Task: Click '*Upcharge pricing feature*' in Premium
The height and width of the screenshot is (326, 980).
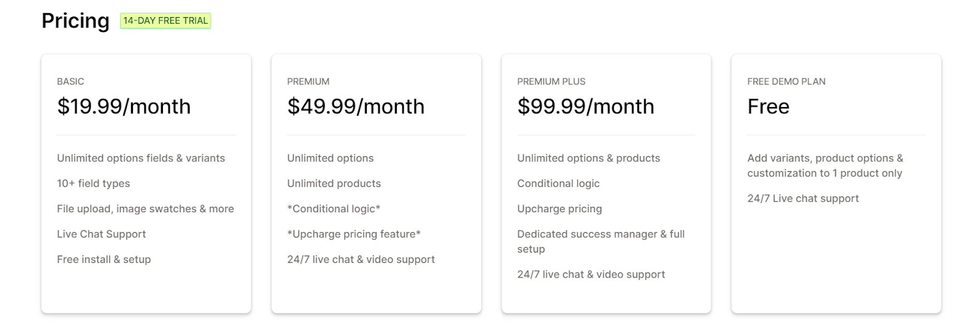Action: pyautogui.click(x=354, y=234)
